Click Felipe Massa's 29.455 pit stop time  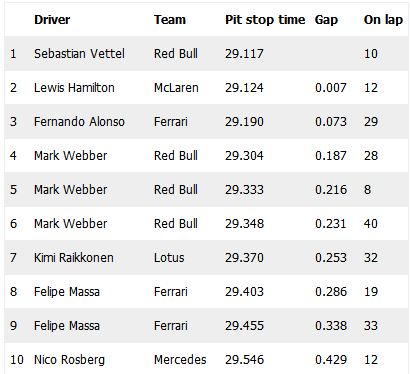[x=244, y=326]
